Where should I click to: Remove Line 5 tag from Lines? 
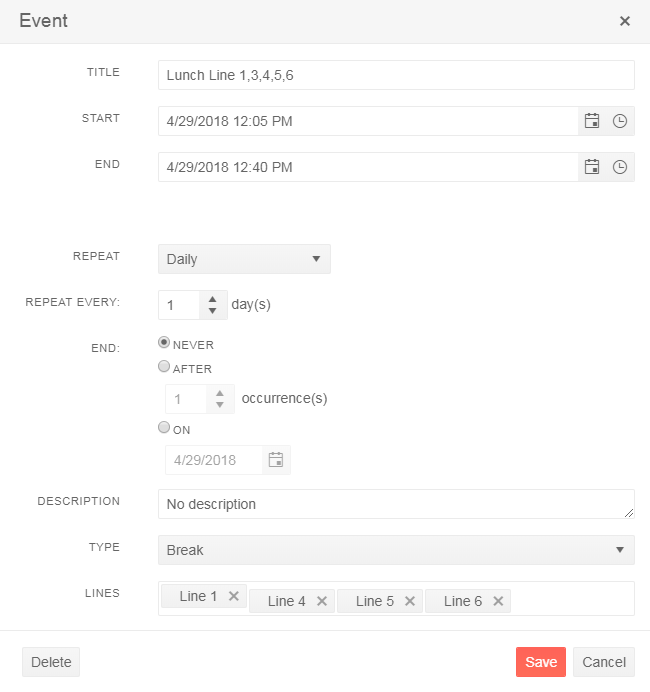pos(410,601)
